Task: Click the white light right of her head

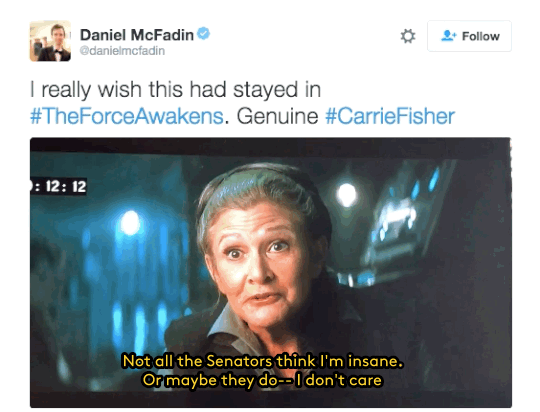Action: click(x=346, y=195)
